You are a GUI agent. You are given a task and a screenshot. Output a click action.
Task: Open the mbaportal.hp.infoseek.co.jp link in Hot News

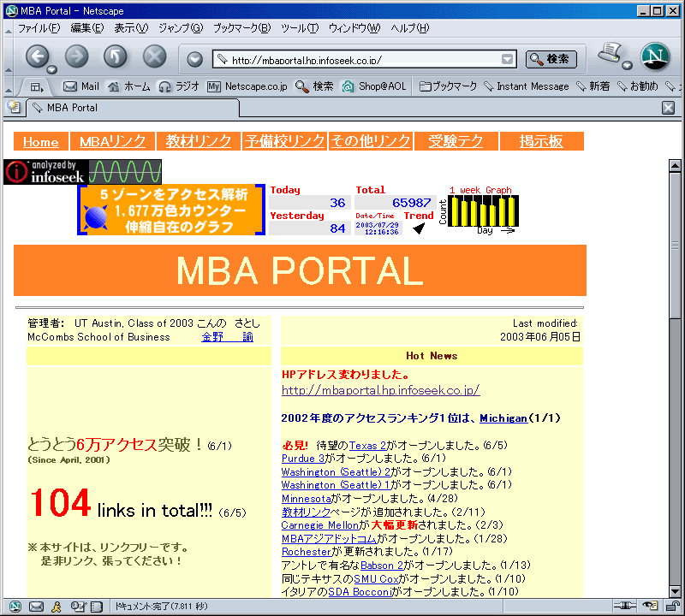(x=380, y=390)
